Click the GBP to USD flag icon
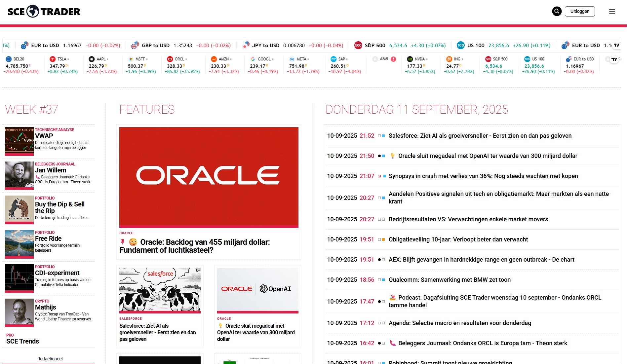The image size is (627, 364). coord(135,46)
